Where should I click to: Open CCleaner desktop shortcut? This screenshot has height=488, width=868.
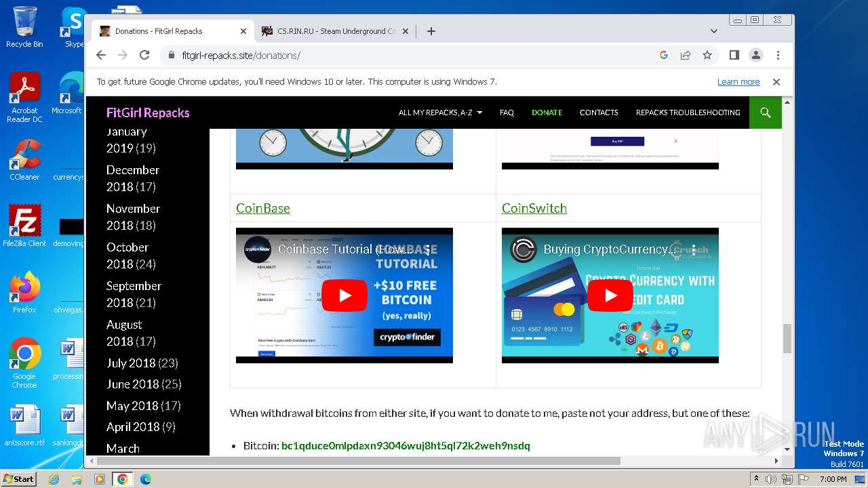pyautogui.click(x=24, y=160)
